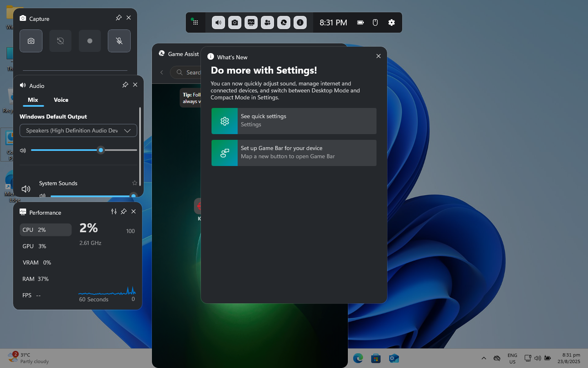Toggle the Xbox Social widget in Game Bar toolbar
588x368 pixels.
(267, 22)
